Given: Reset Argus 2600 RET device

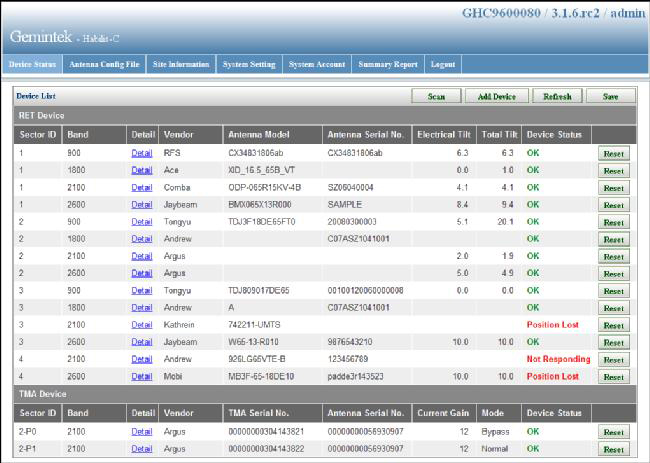Looking at the screenshot, I should click(614, 274).
